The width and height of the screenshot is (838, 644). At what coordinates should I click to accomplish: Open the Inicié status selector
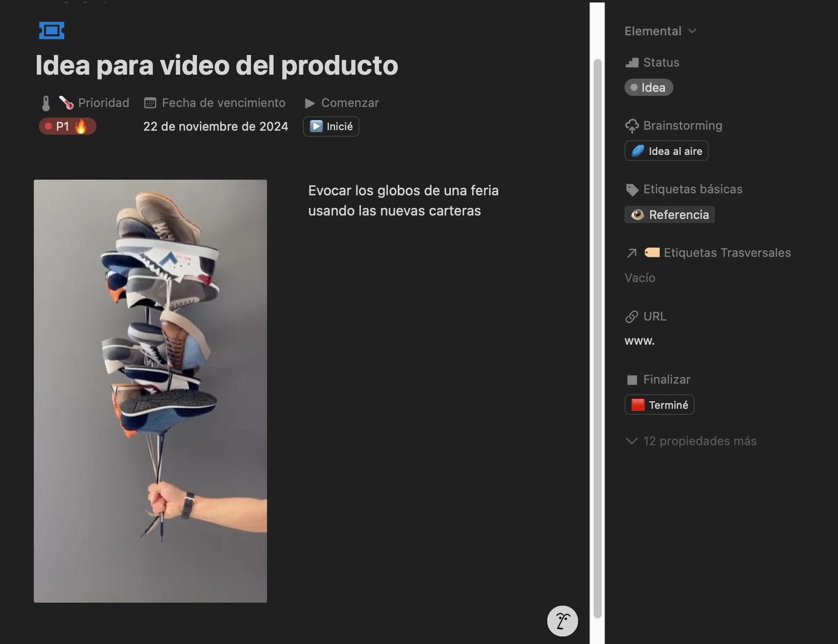[x=330, y=126]
